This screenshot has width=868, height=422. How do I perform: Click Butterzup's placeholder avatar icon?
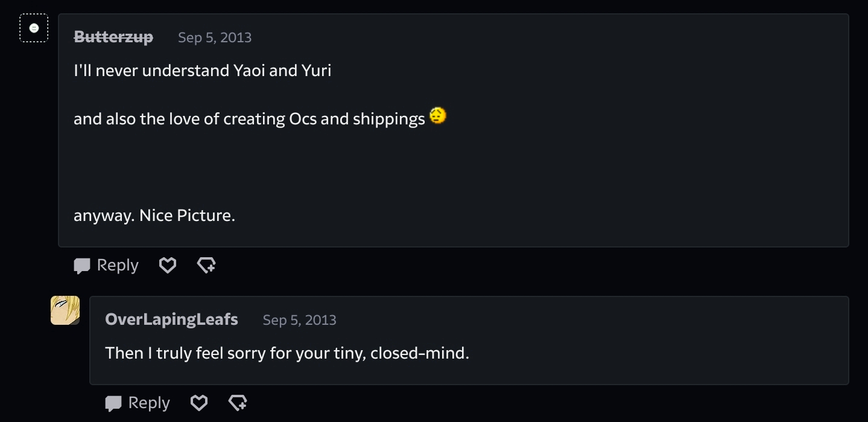point(34,28)
